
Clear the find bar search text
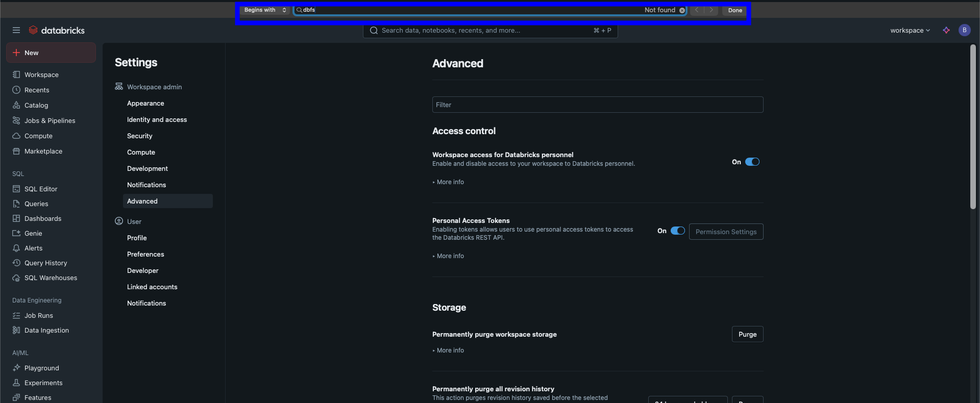(682, 10)
